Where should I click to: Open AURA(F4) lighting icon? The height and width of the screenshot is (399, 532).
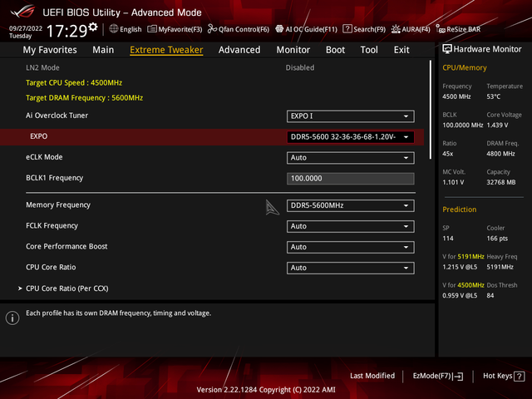pos(396,29)
